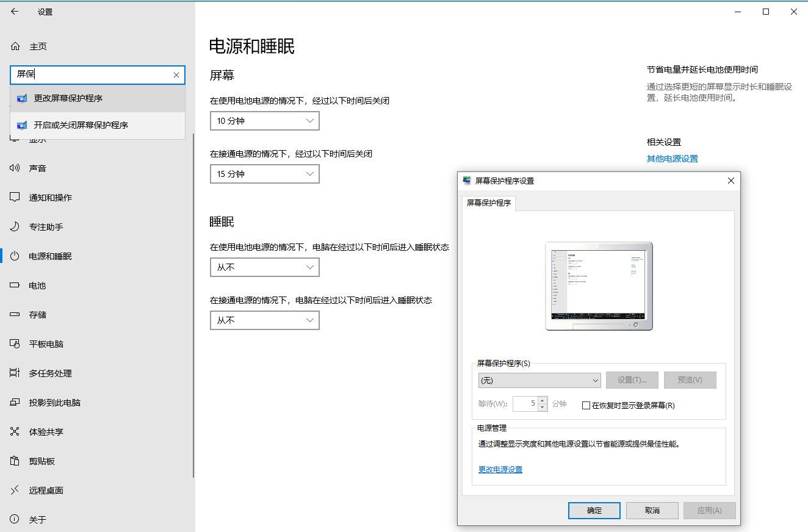Viewport: 808px width, 532px height.
Task: Open Notifications (通知和操作) sidebar icon
Action: point(15,198)
